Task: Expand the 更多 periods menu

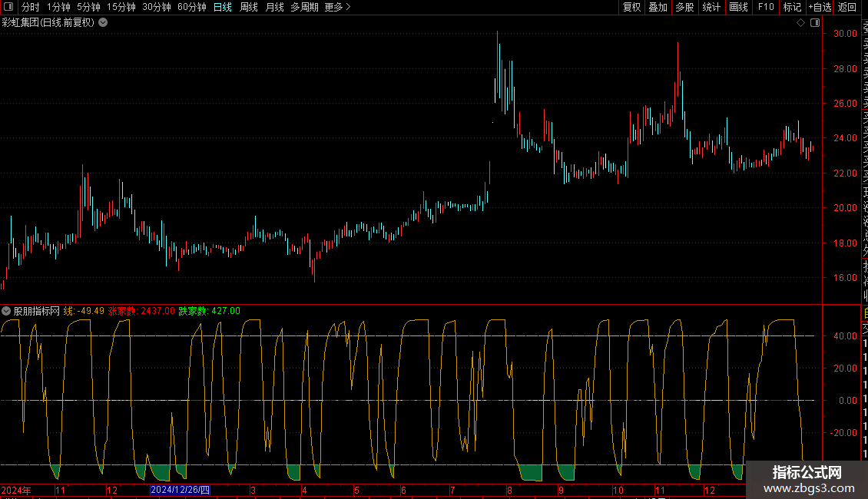Action: pos(337,7)
